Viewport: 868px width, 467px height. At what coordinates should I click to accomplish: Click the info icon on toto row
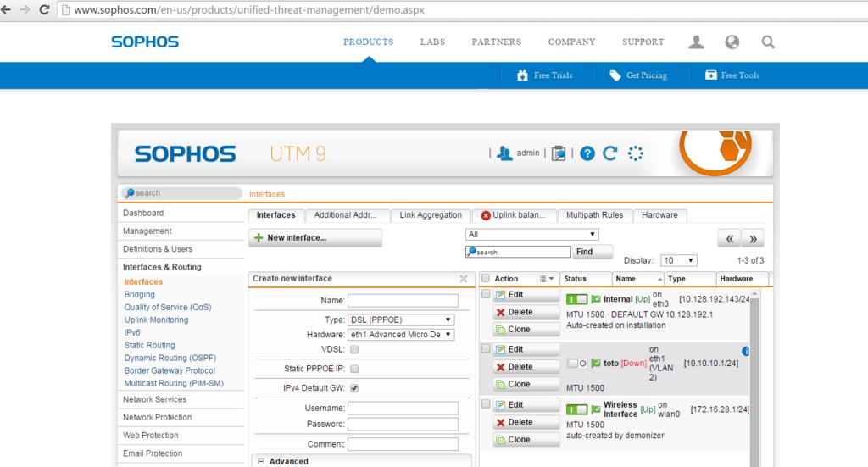click(x=746, y=351)
